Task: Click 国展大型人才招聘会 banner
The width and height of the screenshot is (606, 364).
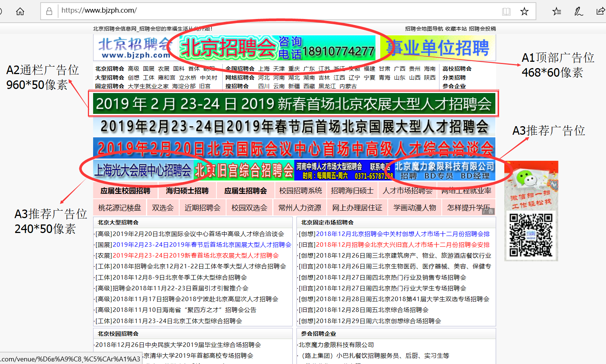Action: [294, 127]
